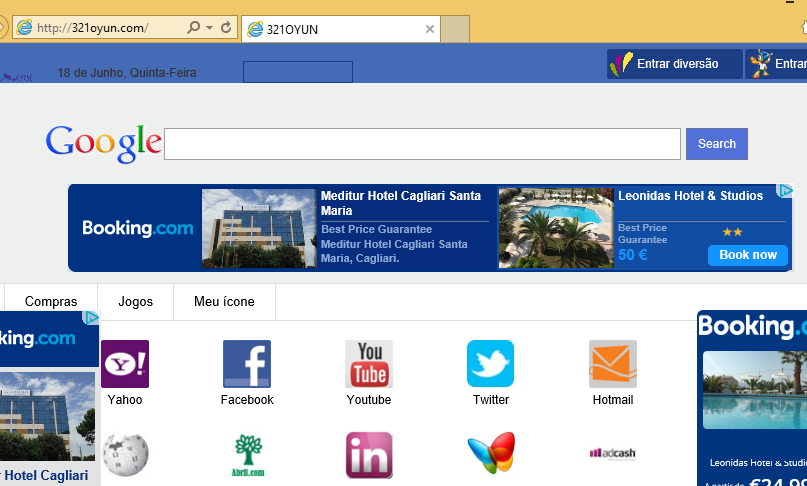Switch to the Meu ícone tab
Screen dimensions: 807x486
click(224, 302)
